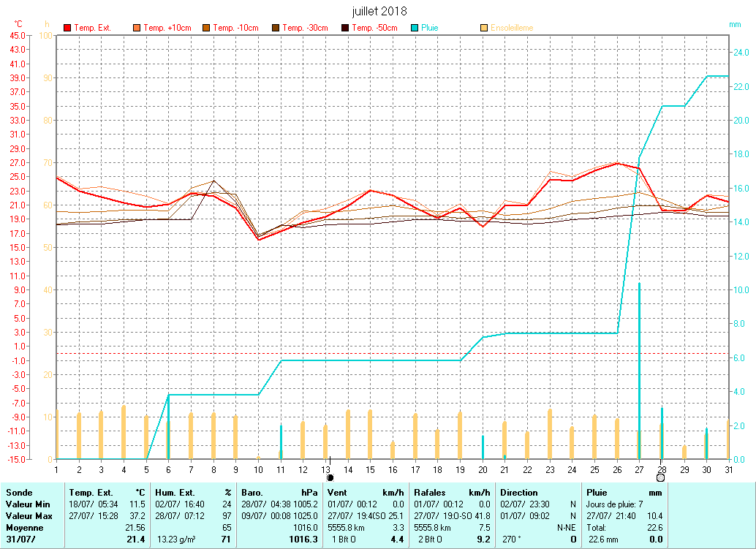Click the Moyenne row label
756x549 pixels.
[x=24, y=527]
